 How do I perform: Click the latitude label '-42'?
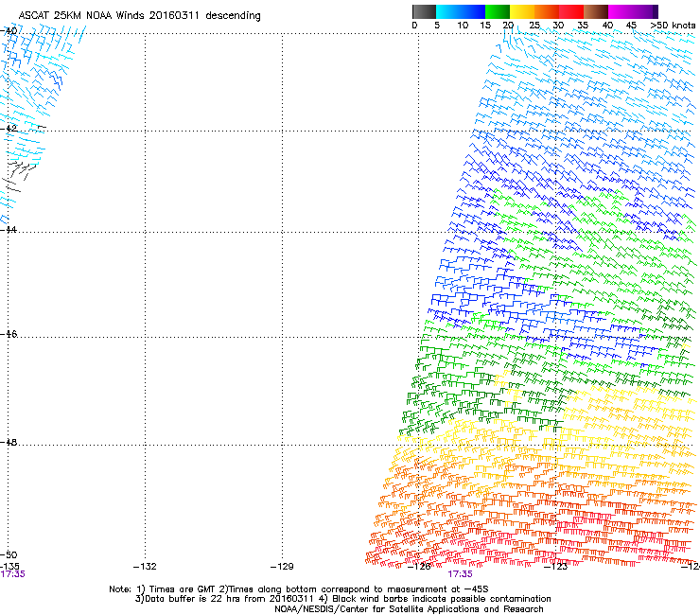tap(9, 128)
